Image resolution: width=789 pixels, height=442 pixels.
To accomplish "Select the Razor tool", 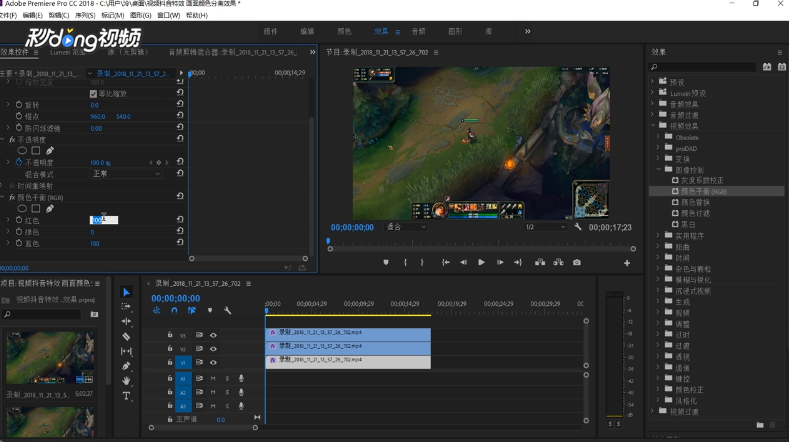I will coord(126,336).
